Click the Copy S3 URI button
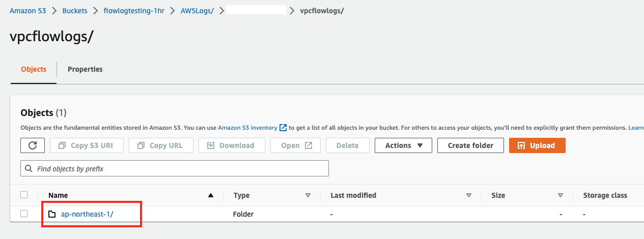Viewport: 644px width, 239px height. coord(86,145)
